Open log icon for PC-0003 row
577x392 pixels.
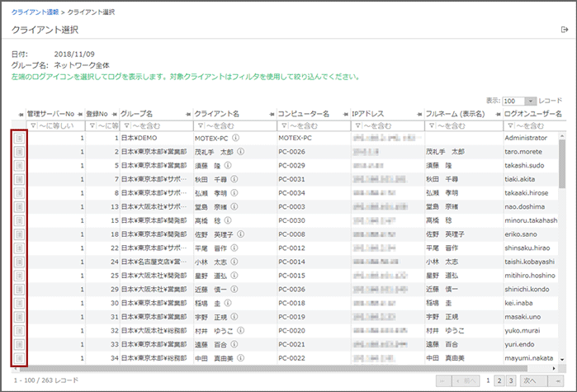[x=20, y=207]
